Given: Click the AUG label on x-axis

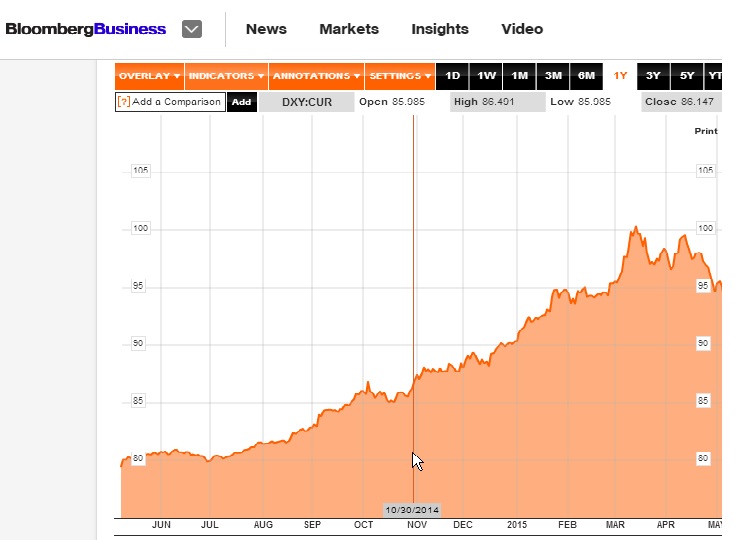Looking at the screenshot, I should (263, 524).
